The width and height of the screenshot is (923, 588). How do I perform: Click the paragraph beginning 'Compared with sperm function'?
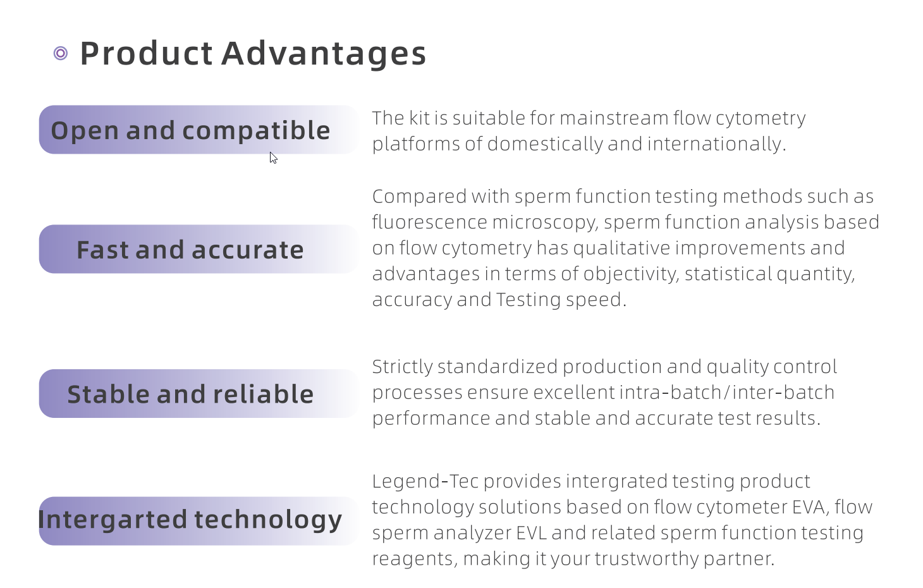click(626, 248)
